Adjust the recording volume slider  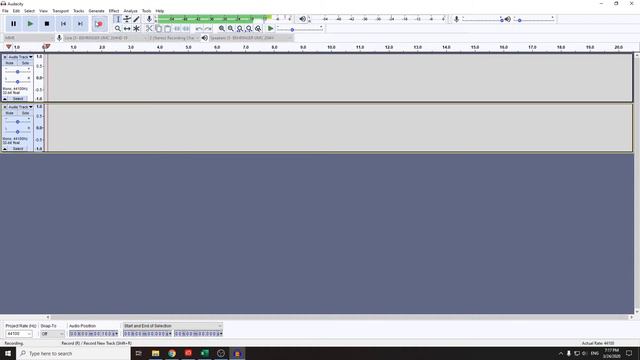click(x=482, y=19)
